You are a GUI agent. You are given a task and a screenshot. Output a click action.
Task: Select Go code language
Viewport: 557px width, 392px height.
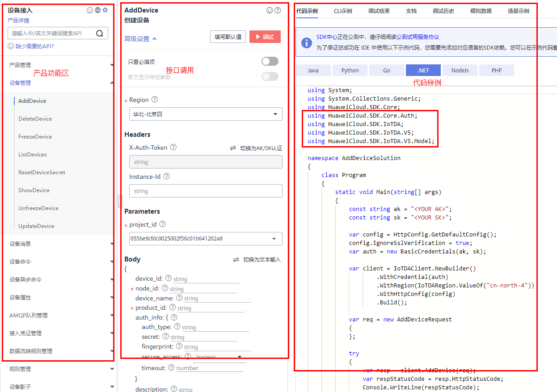point(387,70)
